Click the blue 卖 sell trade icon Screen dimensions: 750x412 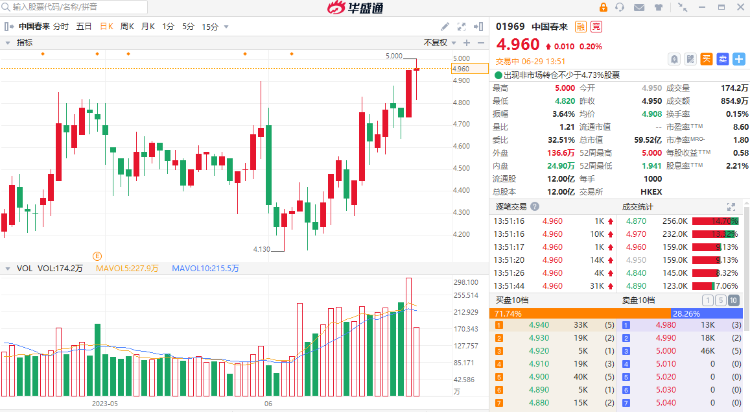(723, 59)
